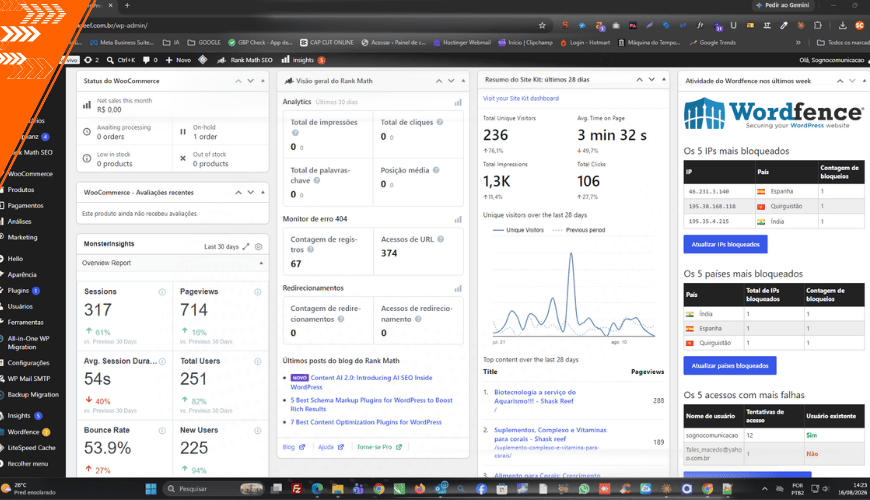Collapse the Status do WooCommerce panel
Viewport: 870px width, 500px height.
point(262,81)
